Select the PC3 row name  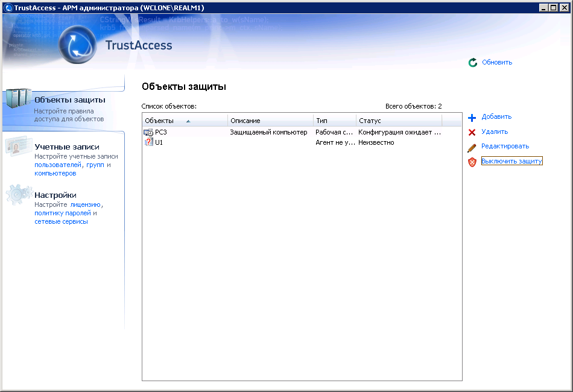point(161,132)
